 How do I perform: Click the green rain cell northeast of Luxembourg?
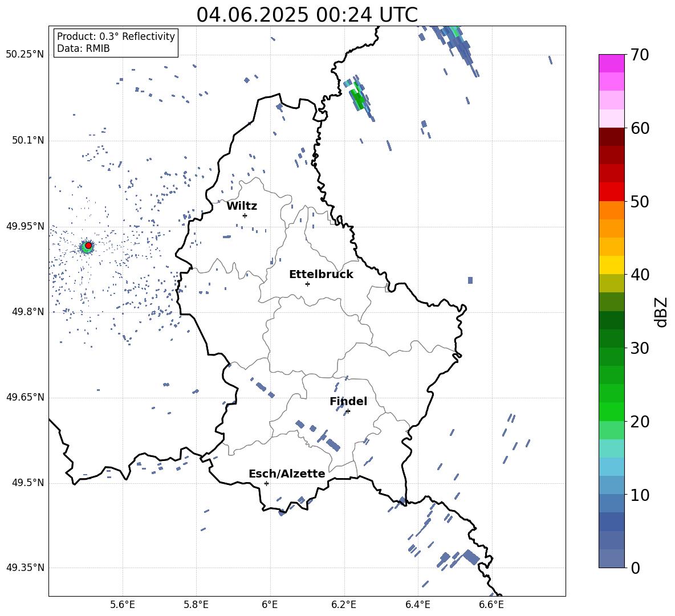coord(358,99)
